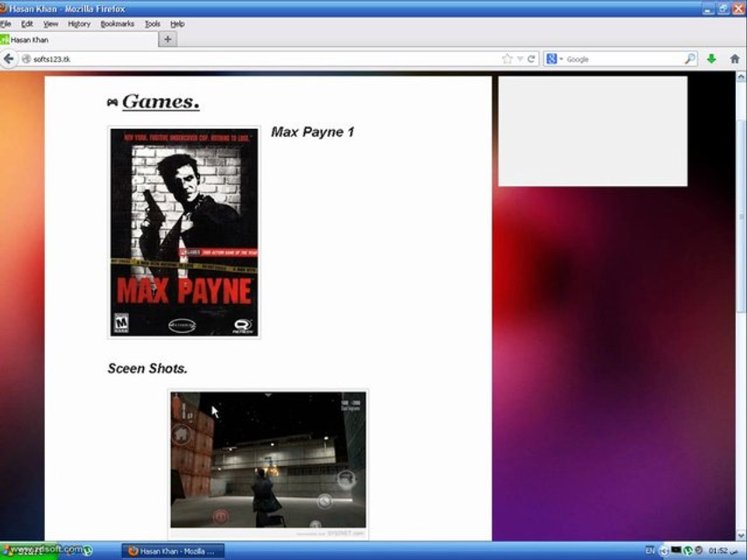Open the History menu
This screenshot has height=560, width=747.
pos(79,24)
